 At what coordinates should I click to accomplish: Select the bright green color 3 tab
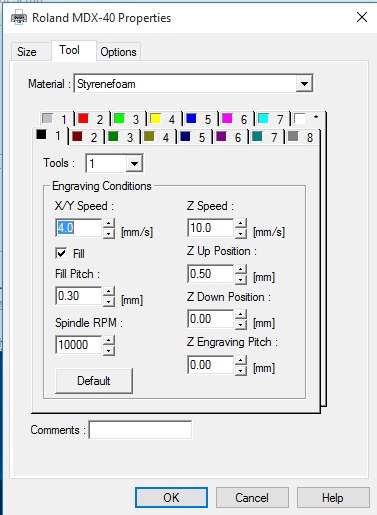pyautogui.click(x=127, y=119)
